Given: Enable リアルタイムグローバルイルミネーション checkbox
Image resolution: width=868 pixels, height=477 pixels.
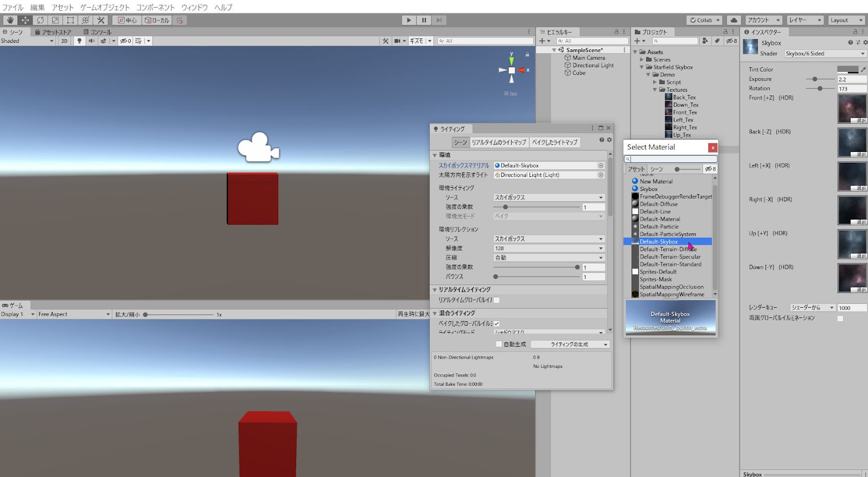Looking at the screenshot, I should tap(496, 300).
